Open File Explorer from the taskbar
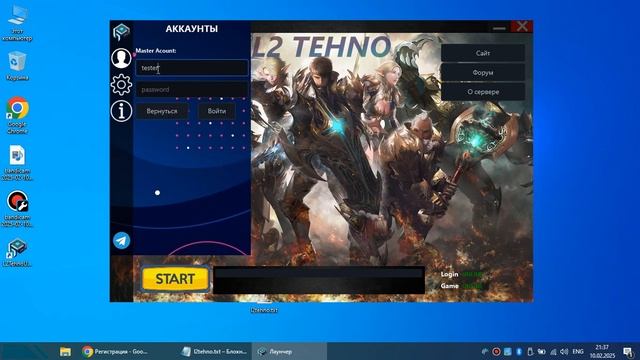 click(x=65, y=351)
